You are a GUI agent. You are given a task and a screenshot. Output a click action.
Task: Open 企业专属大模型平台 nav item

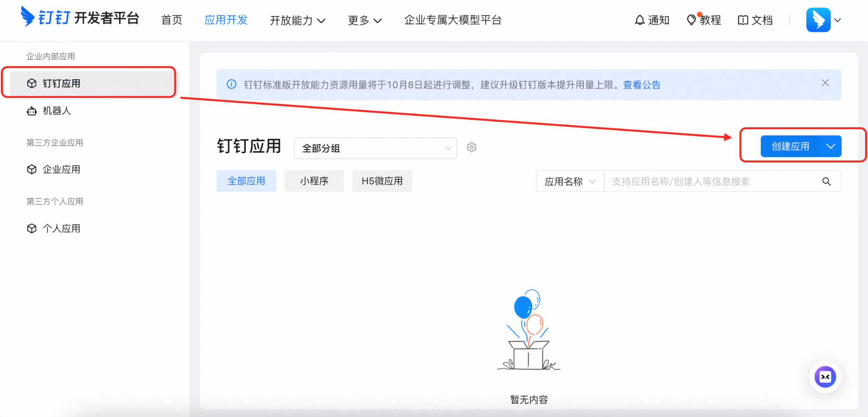453,20
